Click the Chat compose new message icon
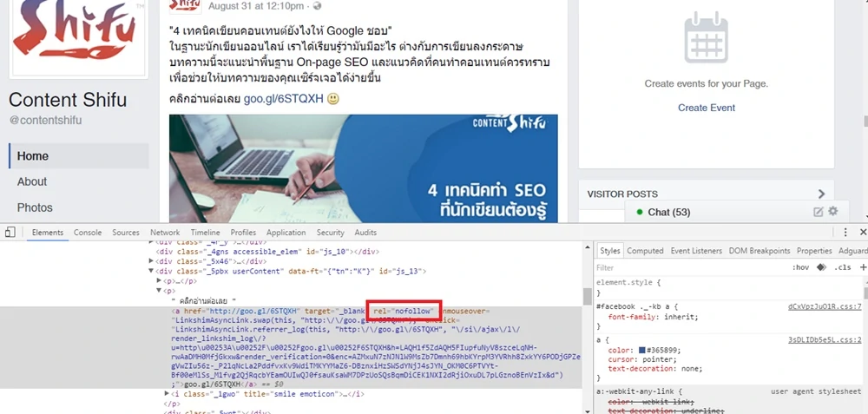 (x=819, y=212)
